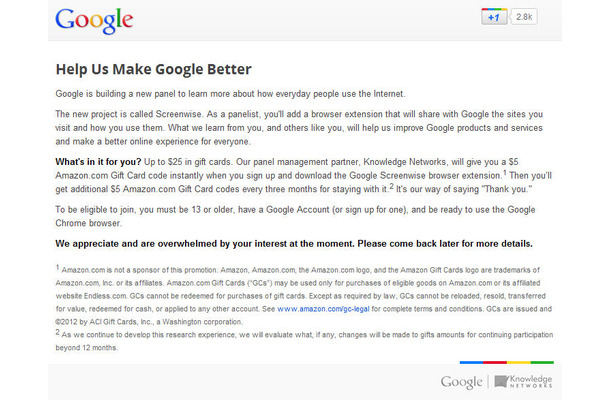610x400 pixels.
Task: Open the www.amazon.com/gc-legal link
Action: (x=323, y=309)
